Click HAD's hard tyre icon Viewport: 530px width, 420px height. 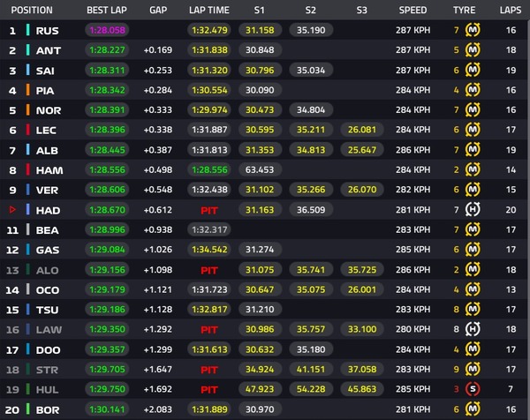(x=473, y=210)
